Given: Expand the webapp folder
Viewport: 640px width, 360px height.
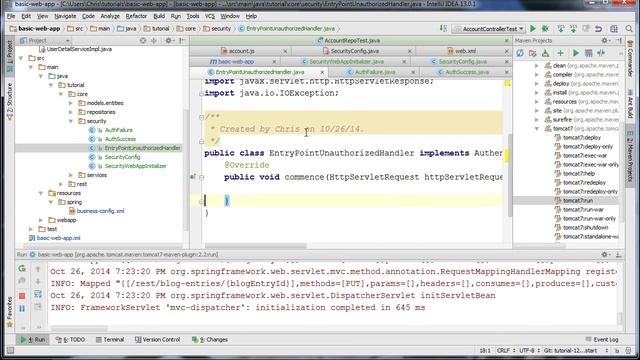Looking at the screenshot, I should pos(41,220).
